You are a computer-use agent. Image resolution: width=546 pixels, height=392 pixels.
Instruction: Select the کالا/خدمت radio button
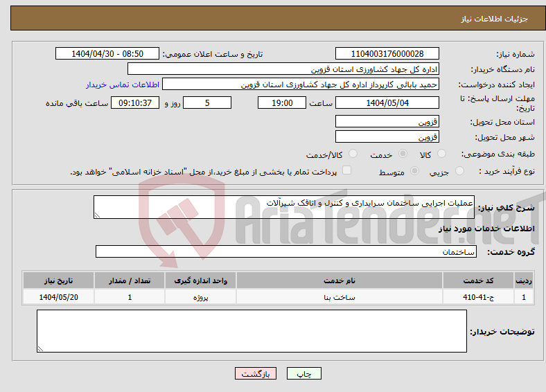(x=353, y=154)
